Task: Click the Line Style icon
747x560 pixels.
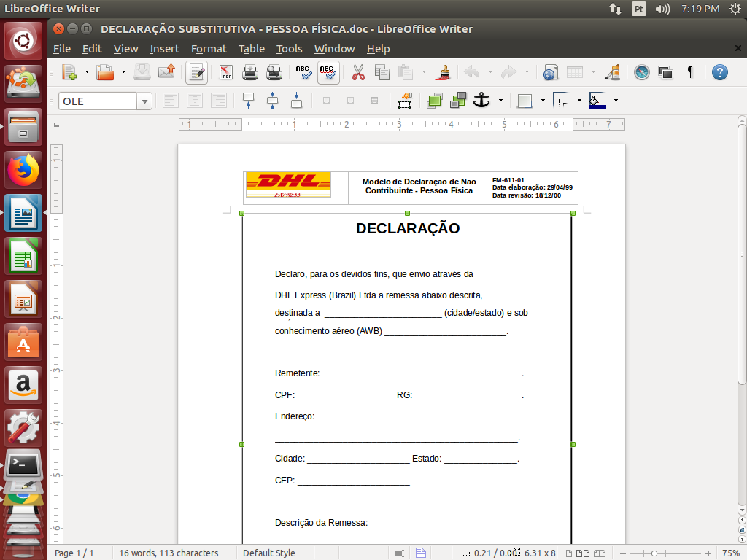Action: click(x=561, y=101)
